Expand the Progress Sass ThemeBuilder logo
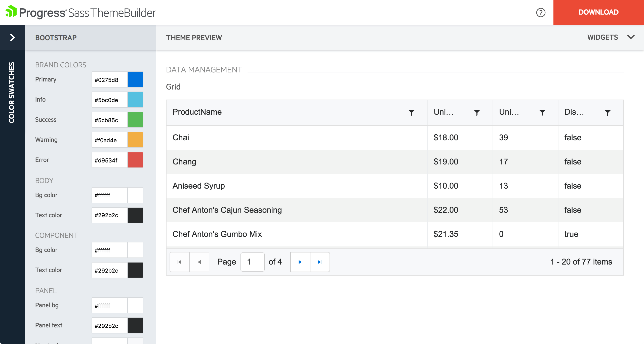 coord(81,12)
